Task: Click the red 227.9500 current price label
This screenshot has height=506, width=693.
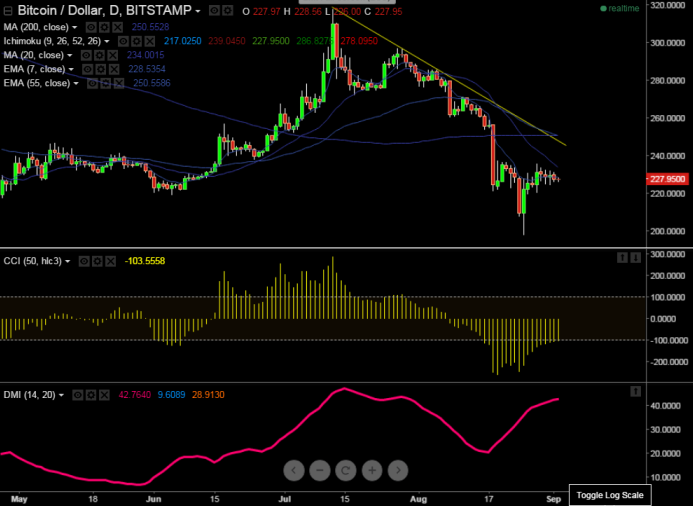Action: pos(667,179)
